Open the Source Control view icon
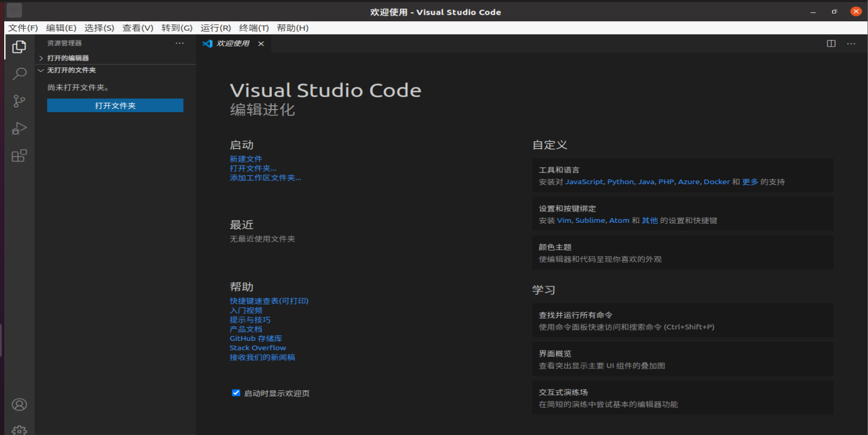Viewport: 868px width, 435px height. pyautogui.click(x=19, y=101)
